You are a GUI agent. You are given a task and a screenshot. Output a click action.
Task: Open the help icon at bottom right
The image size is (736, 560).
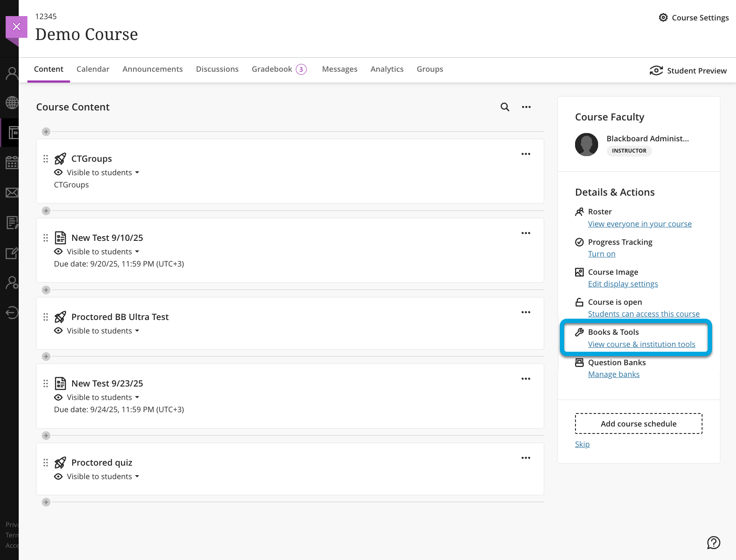pos(713,543)
